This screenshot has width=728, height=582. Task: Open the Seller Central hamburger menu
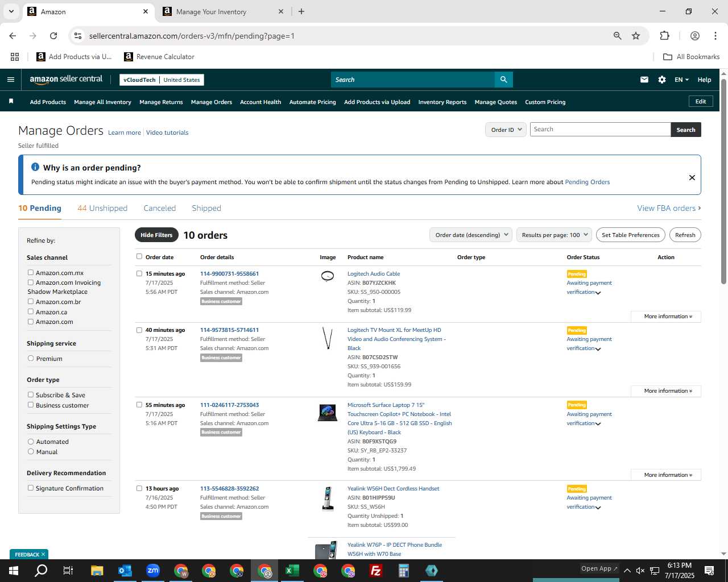(x=11, y=80)
